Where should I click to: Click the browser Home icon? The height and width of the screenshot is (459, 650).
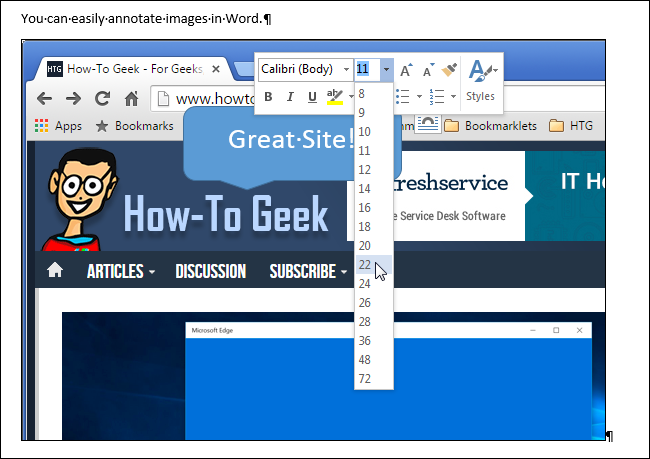[132, 99]
